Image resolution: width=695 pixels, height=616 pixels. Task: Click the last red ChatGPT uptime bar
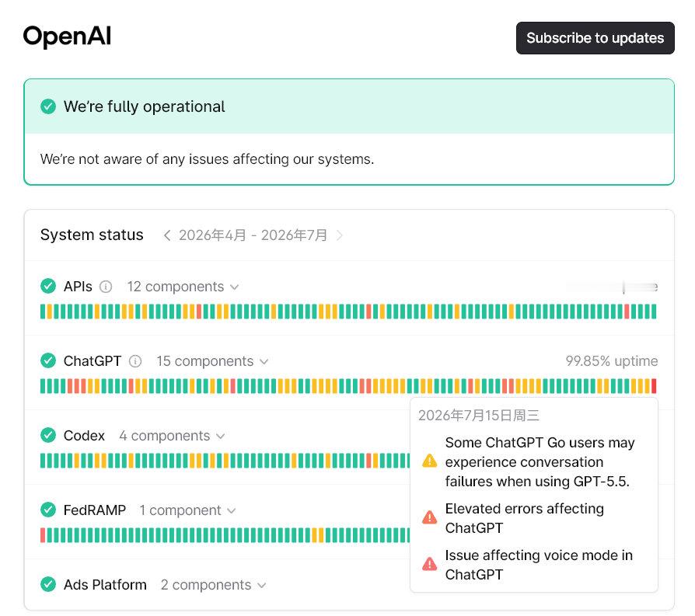pyautogui.click(x=654, y=386)
